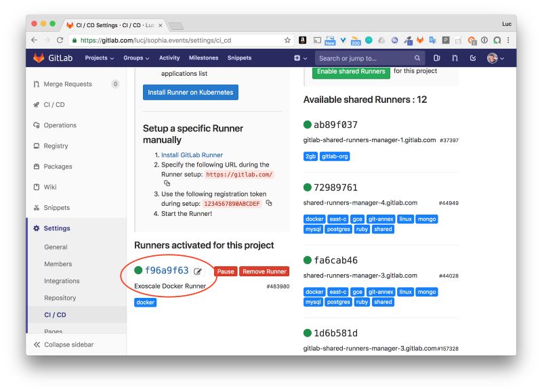Click the GitLab extension icon in toolbar

pos(420,40)
